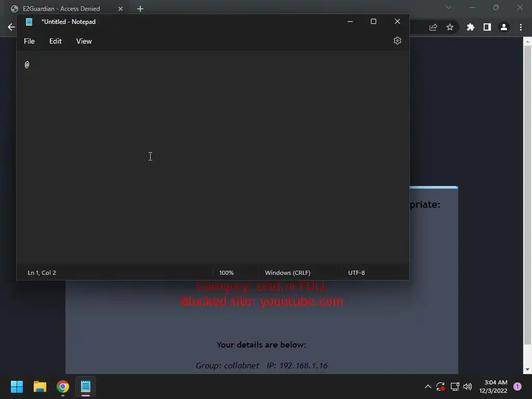Maximize the Notepad window

point(374,21)
